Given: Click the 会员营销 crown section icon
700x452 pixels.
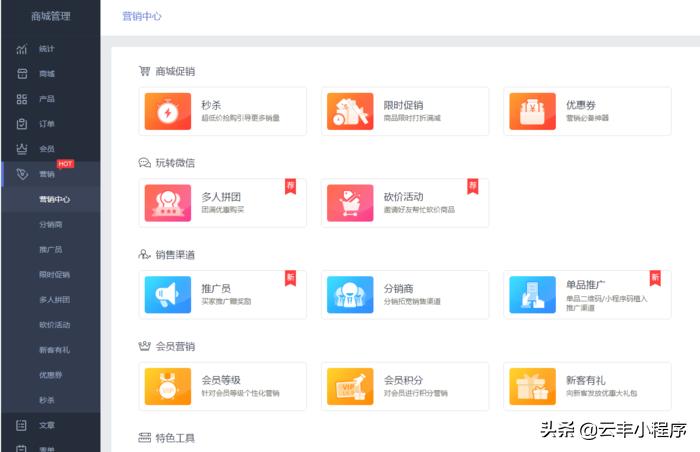Looking at the screenshot, I should click(x=144, y=346).
